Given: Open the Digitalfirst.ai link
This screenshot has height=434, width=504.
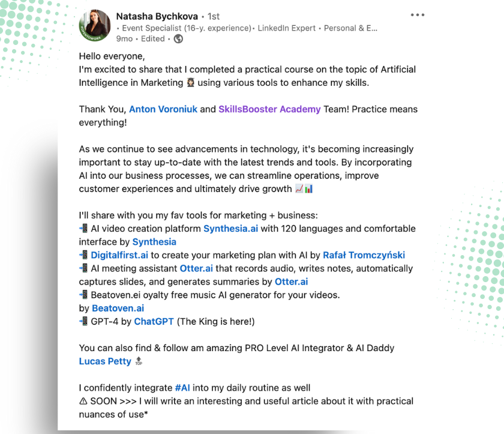Looking at the screenshot, I should point(119,255).
